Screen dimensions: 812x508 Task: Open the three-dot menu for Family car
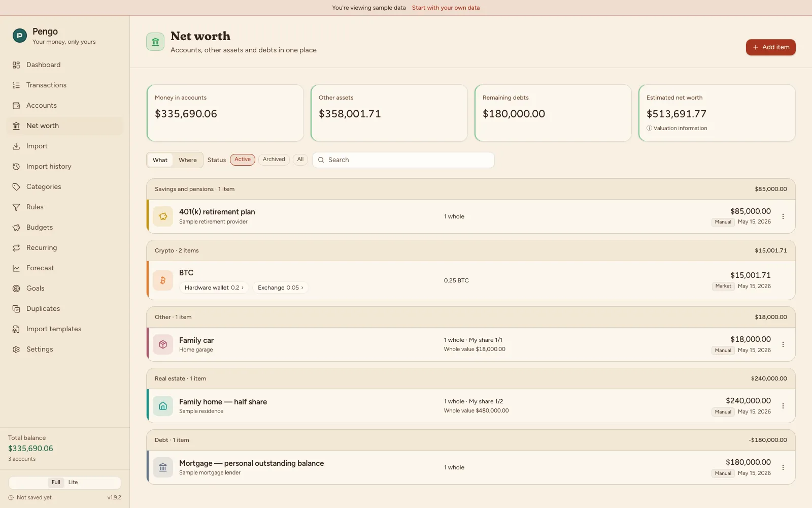pyautogui.click(x=783, y=344)
